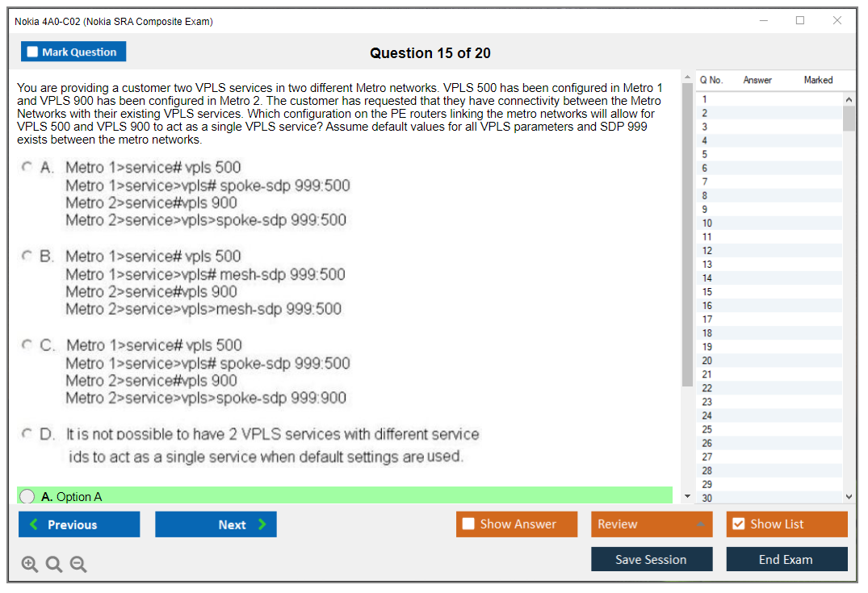Click the zoom out magnifier icon
Screen dimensions: 868x593
point(78,565)
